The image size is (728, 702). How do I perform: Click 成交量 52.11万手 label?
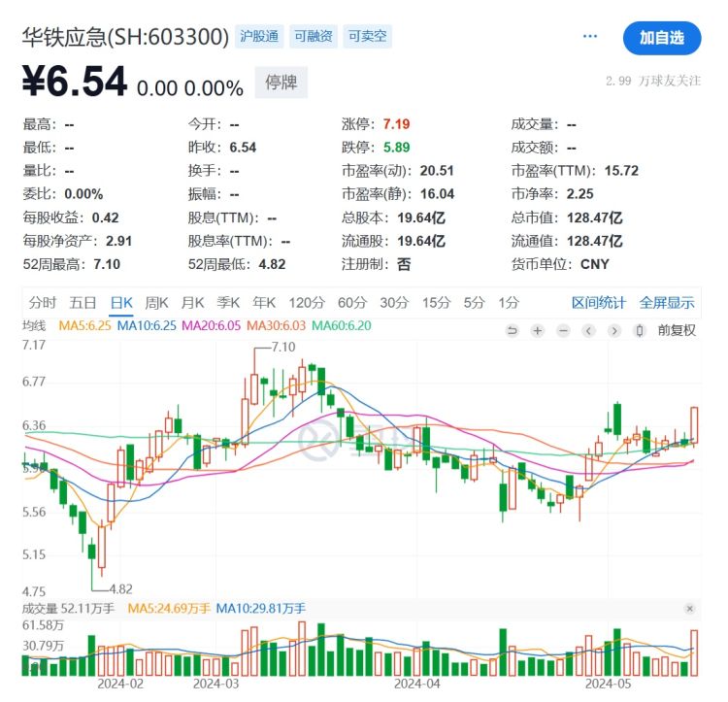(68, 608)
